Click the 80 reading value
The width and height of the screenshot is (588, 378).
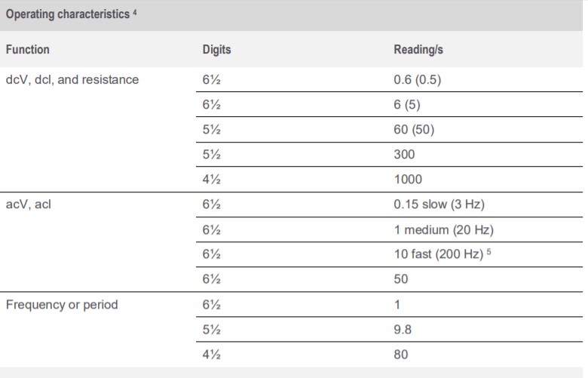pyautogui.click(x=401, y=355)
